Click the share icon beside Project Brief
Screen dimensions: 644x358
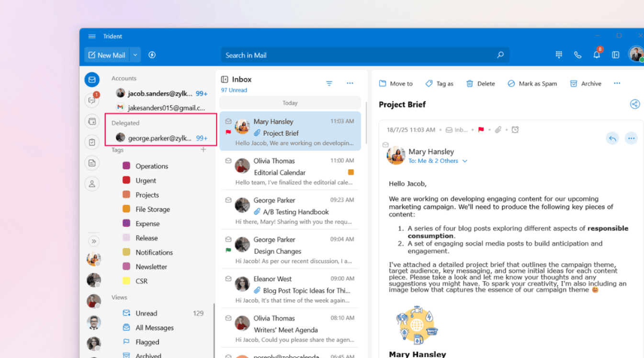coord(635,104)
